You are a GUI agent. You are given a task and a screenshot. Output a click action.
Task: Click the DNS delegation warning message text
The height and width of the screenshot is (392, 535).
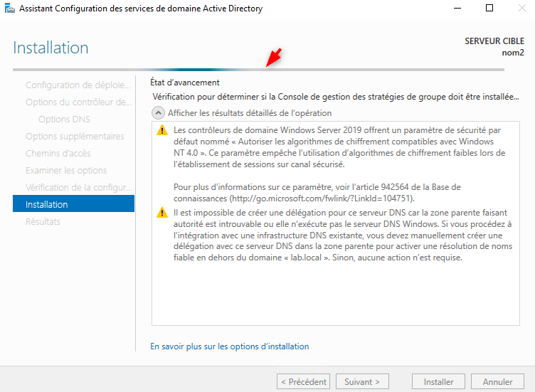point(343,235)
